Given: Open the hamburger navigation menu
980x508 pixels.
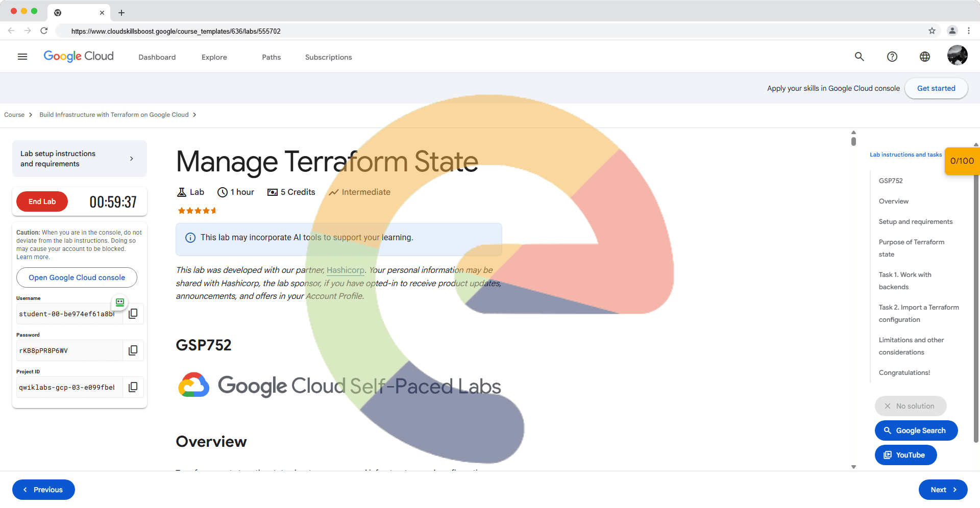Looking at the screenshot, I should (22, 57).
